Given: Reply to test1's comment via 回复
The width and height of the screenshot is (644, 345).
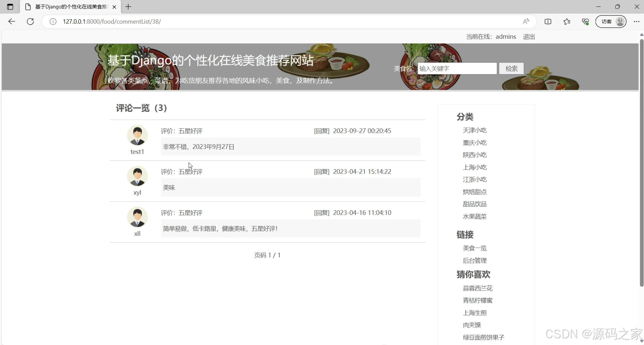Looking at the screenshot, I should tap(322, 131).
